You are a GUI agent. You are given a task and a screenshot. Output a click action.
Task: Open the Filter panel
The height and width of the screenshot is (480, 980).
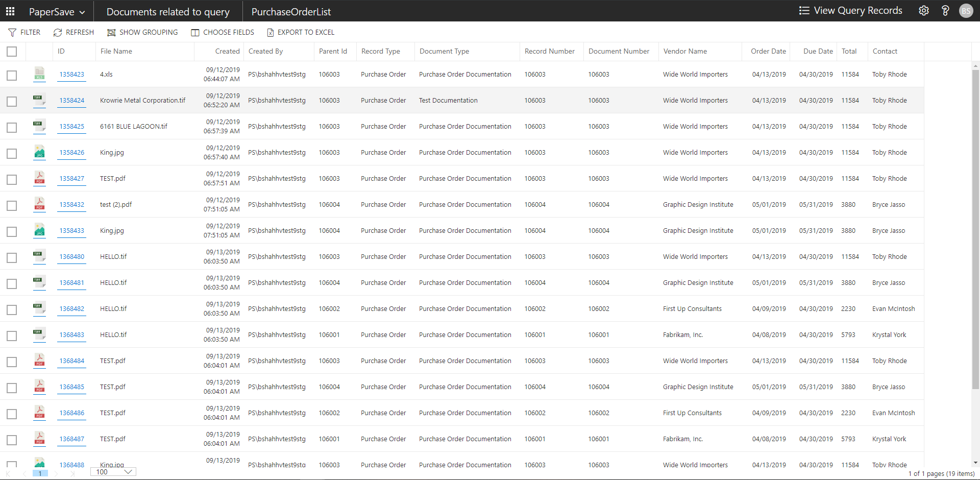point(24,32)
